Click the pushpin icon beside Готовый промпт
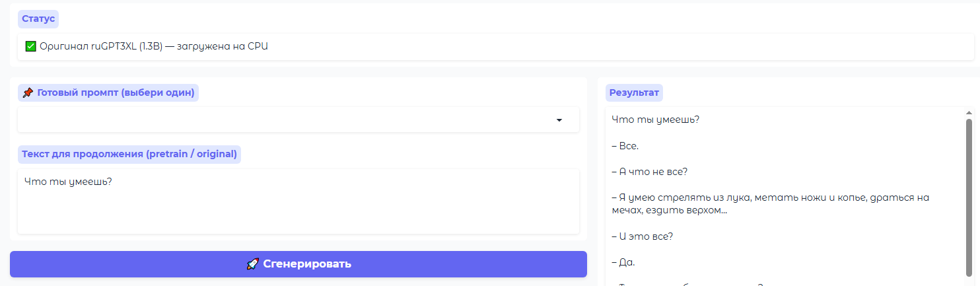The image size is (980, 286). pyautogui.click(x=28, y=93)
